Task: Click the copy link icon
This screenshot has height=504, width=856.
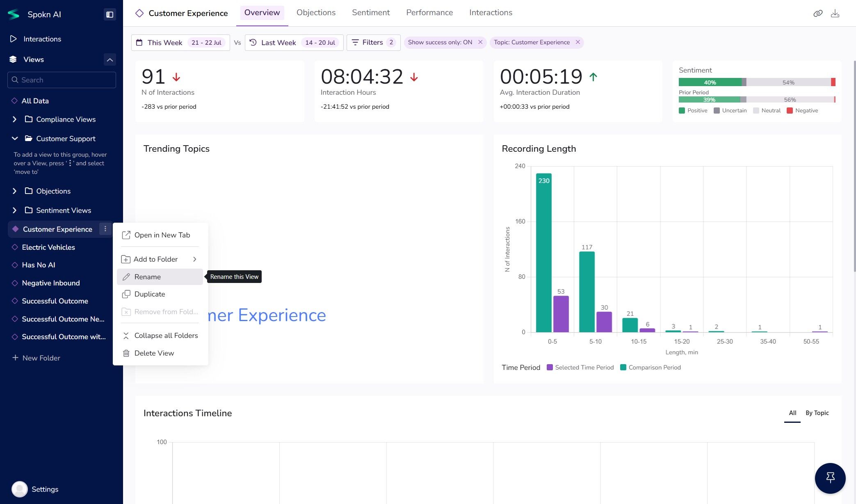Action: coord(818,14)
